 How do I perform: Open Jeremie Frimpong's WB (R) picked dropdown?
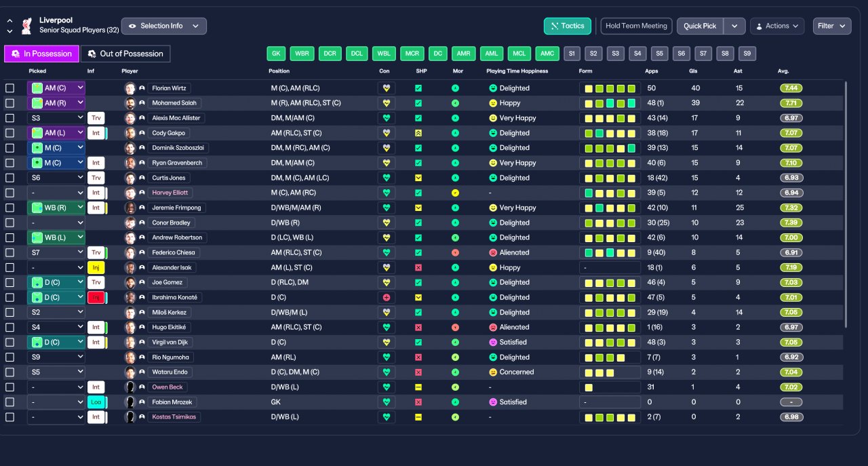point(56,208)
